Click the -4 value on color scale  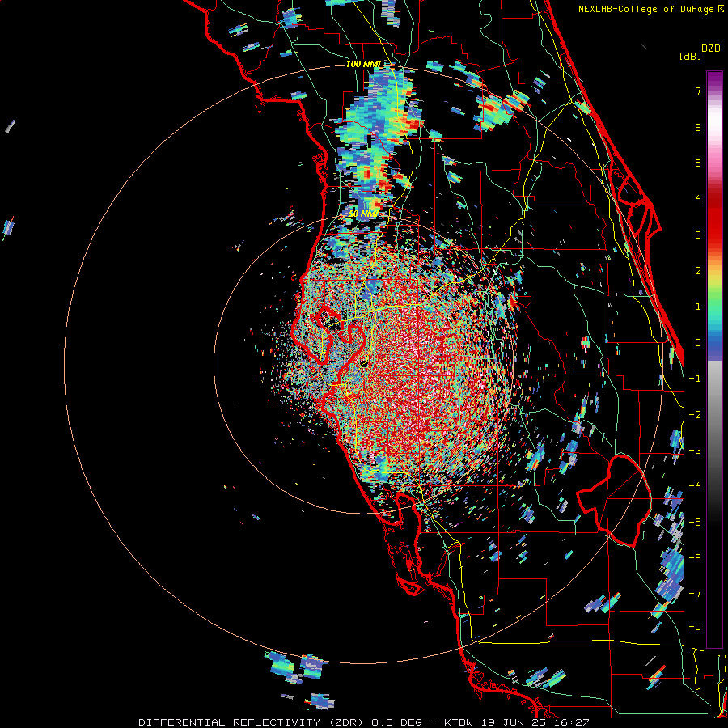coord(695,486)
